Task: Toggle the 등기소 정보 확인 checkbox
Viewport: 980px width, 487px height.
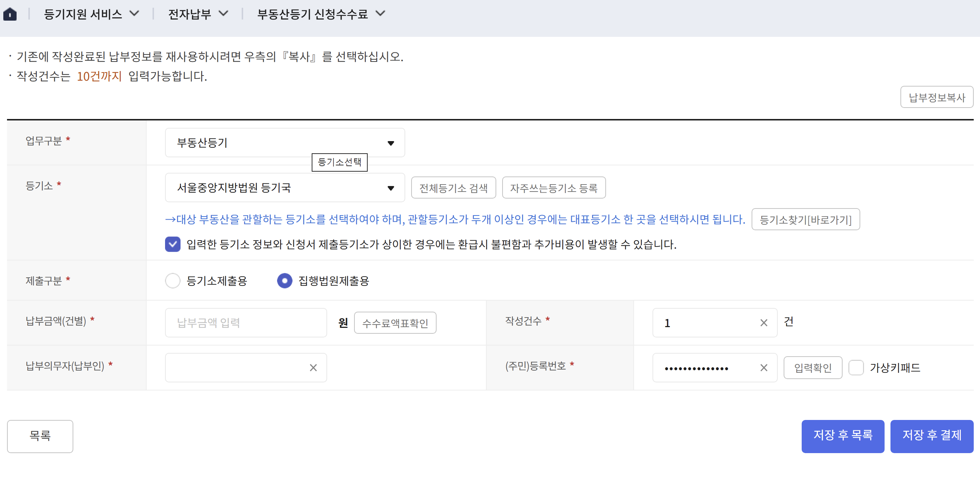Action: [173, 244]
